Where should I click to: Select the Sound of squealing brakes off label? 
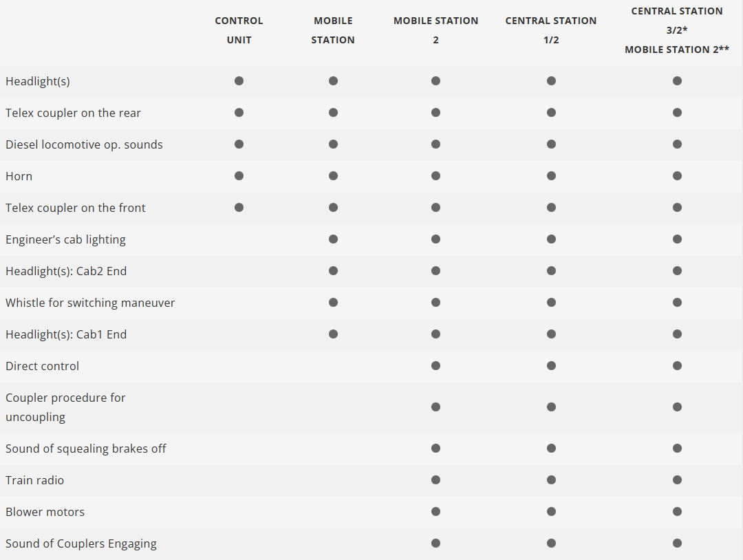86,449
